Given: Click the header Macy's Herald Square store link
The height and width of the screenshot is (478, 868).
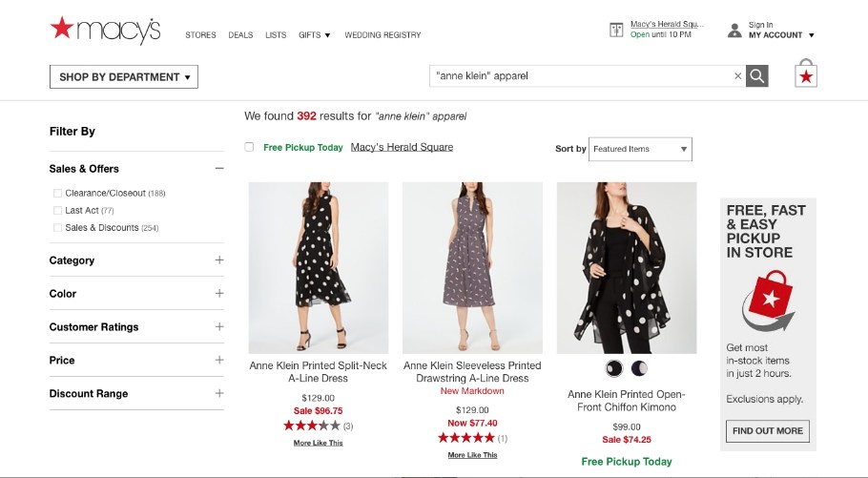Looking at the screenshot, I should coord(667,25).
